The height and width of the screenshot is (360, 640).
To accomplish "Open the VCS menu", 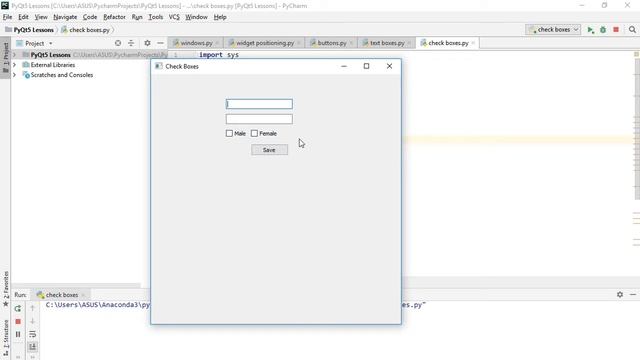I will coord(174,17).
